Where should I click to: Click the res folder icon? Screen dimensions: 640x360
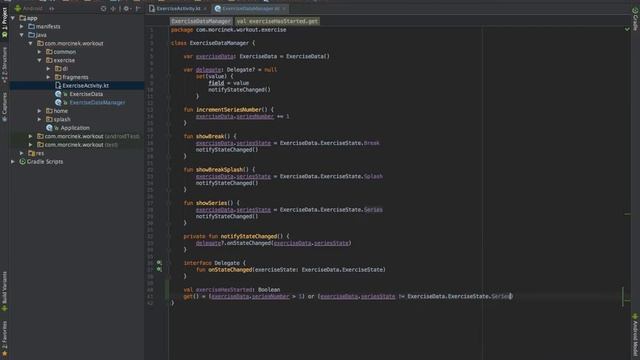[31, 153]
